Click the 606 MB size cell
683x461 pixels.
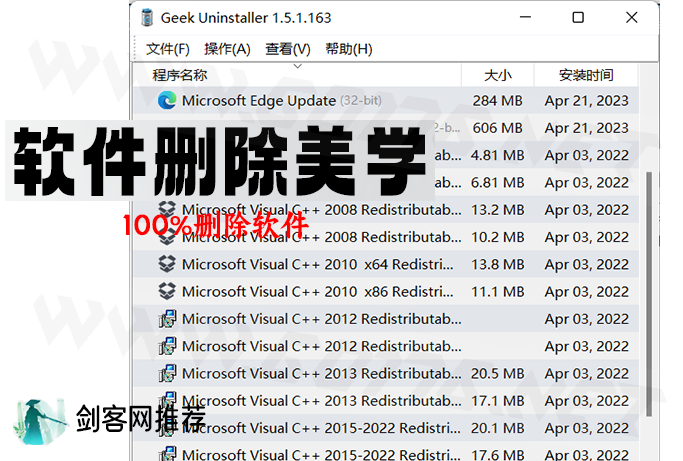[497, 128]
